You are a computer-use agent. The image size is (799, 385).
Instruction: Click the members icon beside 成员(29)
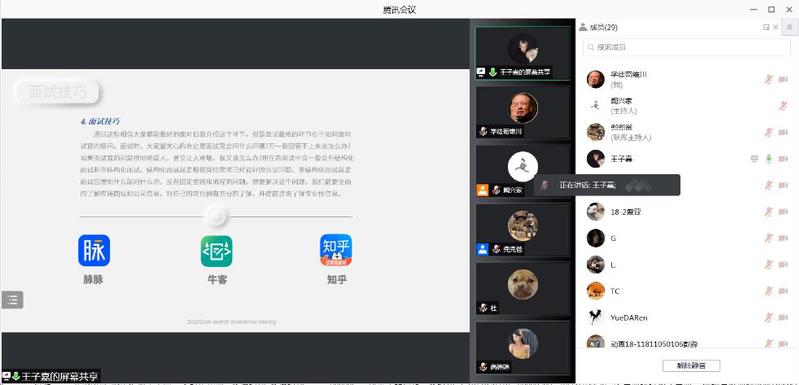point(583,28)
